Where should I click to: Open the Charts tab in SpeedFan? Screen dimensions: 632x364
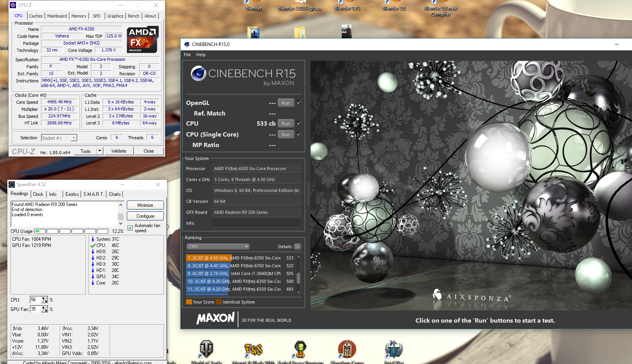pos(115,194)
